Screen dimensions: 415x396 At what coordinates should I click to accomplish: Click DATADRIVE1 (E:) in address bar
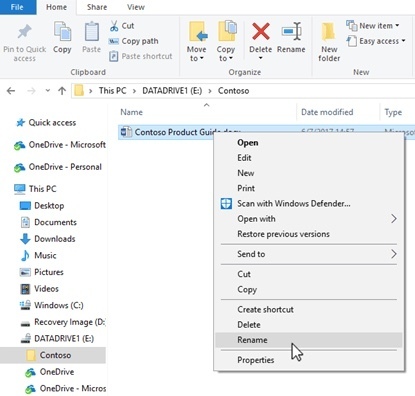(x=172, y=91)
